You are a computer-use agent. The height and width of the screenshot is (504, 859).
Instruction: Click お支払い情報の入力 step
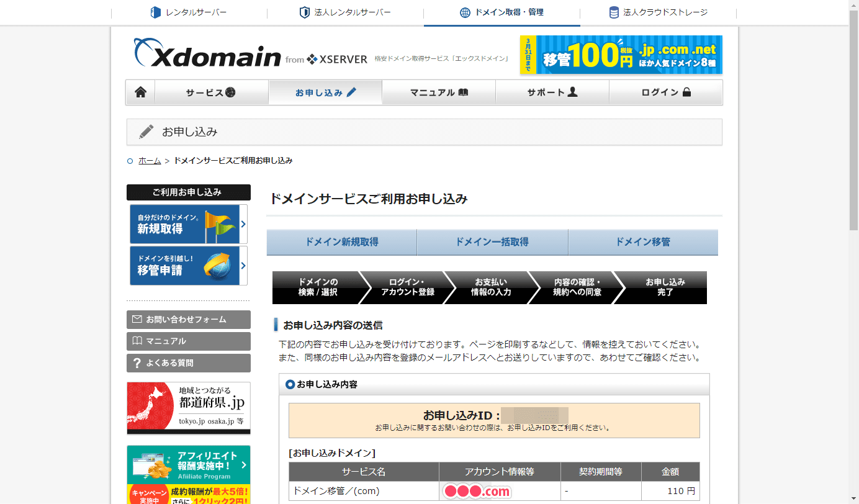click(x=491, y=287)
